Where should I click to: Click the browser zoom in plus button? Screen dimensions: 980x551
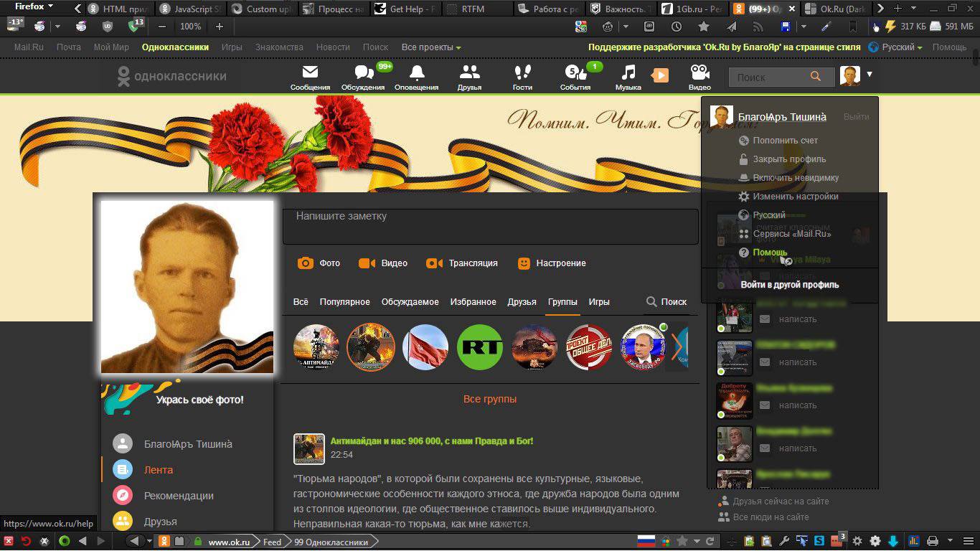coord(220,27)
